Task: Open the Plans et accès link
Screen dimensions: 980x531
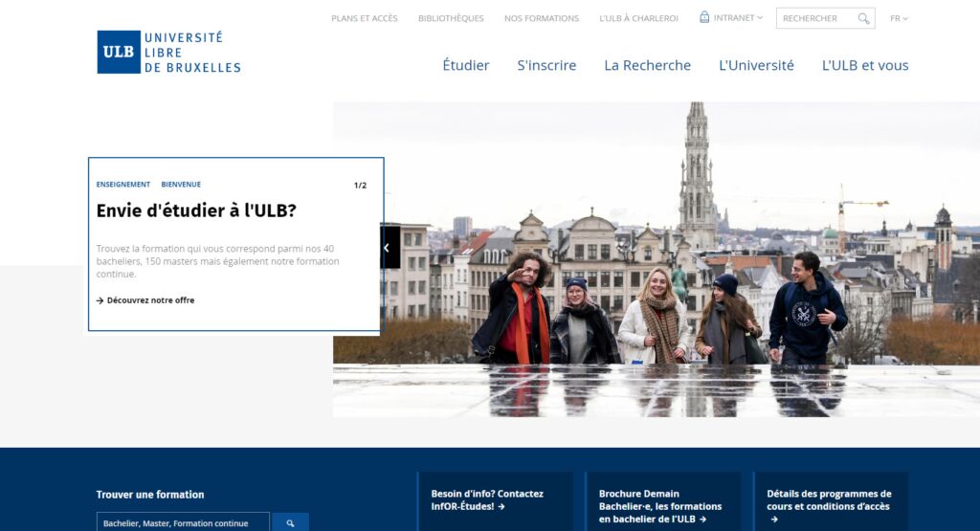Action: 364,18
